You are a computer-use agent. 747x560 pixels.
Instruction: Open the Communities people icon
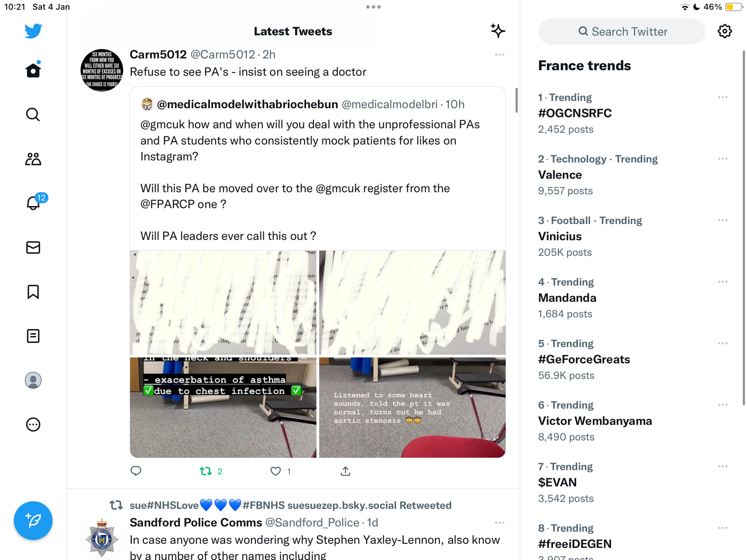pyautogui.click(x=33, y=159)
